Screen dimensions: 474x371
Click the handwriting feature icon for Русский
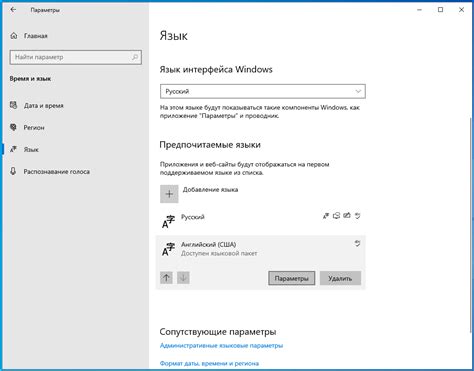(x=347, y=216)
